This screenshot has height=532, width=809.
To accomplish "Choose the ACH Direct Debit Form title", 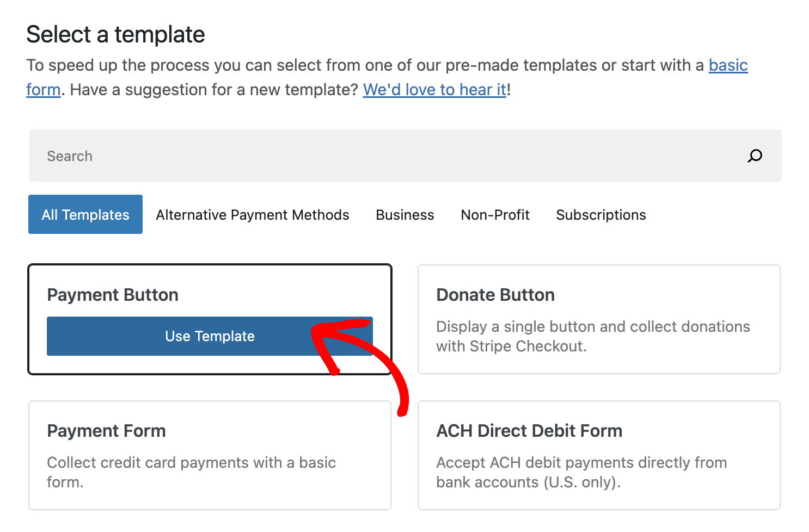I will (x=529, y=431).
